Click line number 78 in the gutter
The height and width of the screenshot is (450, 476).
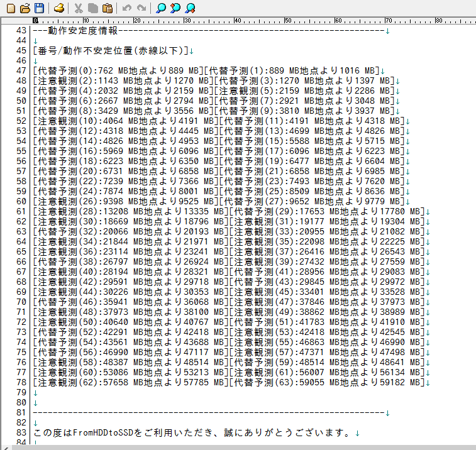(x=21, y=382)
